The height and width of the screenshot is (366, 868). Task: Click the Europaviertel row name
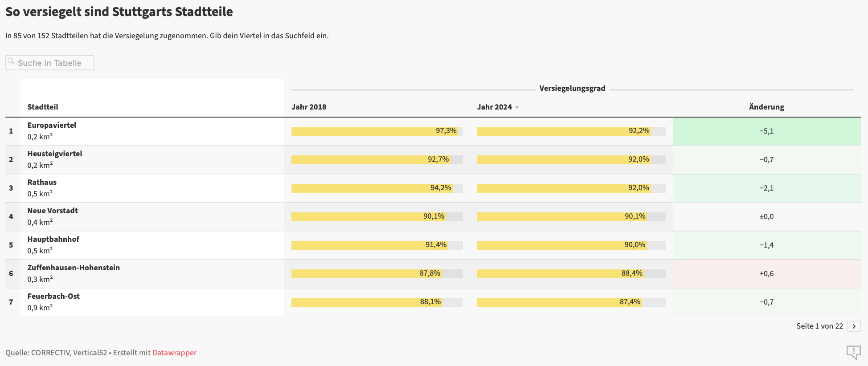click(52, 125)
